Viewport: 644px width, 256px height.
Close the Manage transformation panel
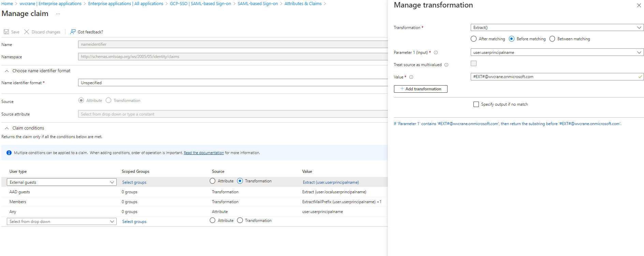tap(639, 5)
